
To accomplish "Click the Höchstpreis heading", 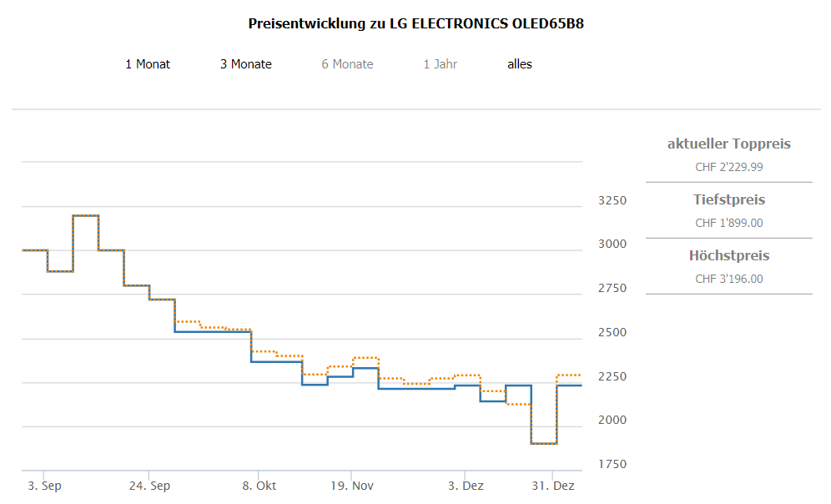I will click(728, 255).
